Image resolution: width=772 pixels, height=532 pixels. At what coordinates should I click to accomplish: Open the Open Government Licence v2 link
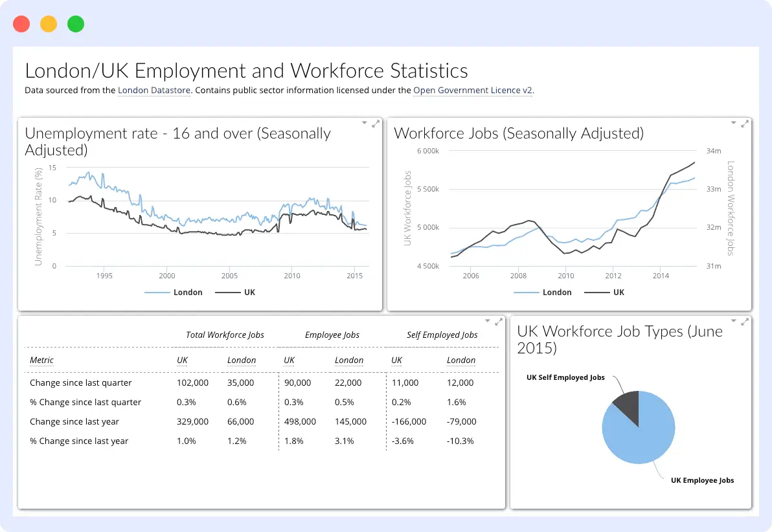(473, 91)
